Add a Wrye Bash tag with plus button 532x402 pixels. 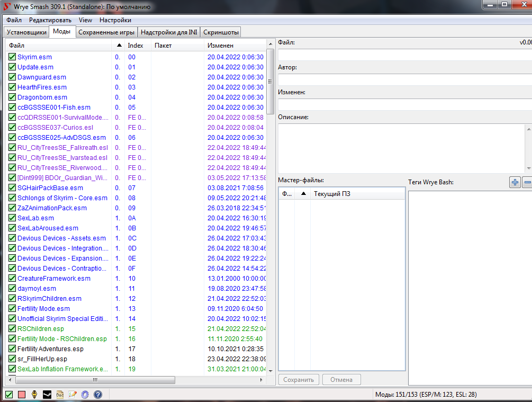click(x=515, y=182)
